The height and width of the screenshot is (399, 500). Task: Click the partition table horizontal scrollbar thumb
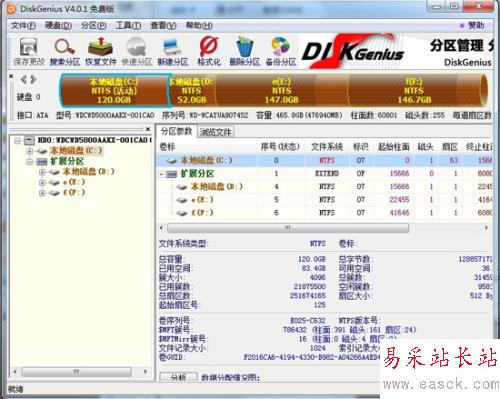point(288,228)
